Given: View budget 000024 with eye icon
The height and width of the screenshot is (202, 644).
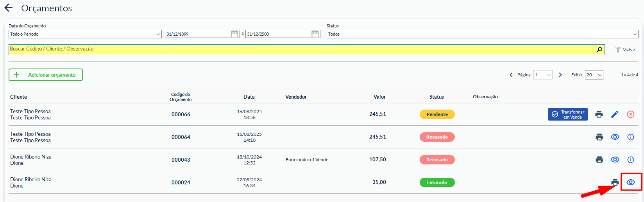Looking at the screenshot, I should point(631,182).
